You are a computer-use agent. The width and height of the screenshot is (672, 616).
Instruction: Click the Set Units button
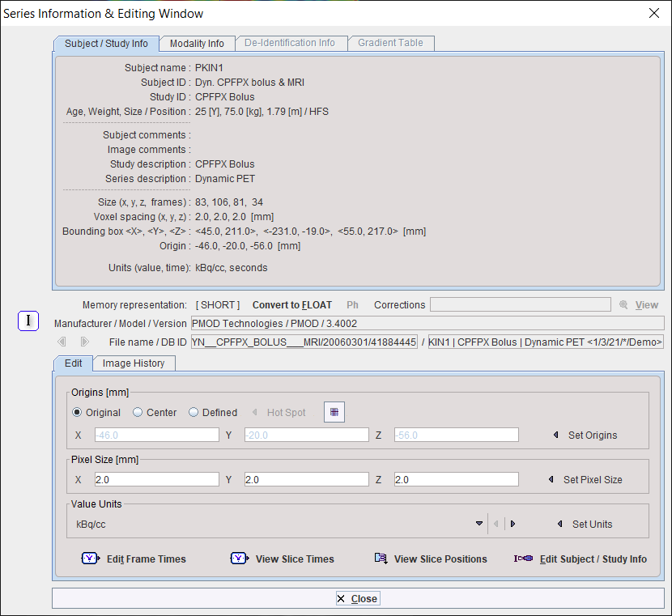593,525
